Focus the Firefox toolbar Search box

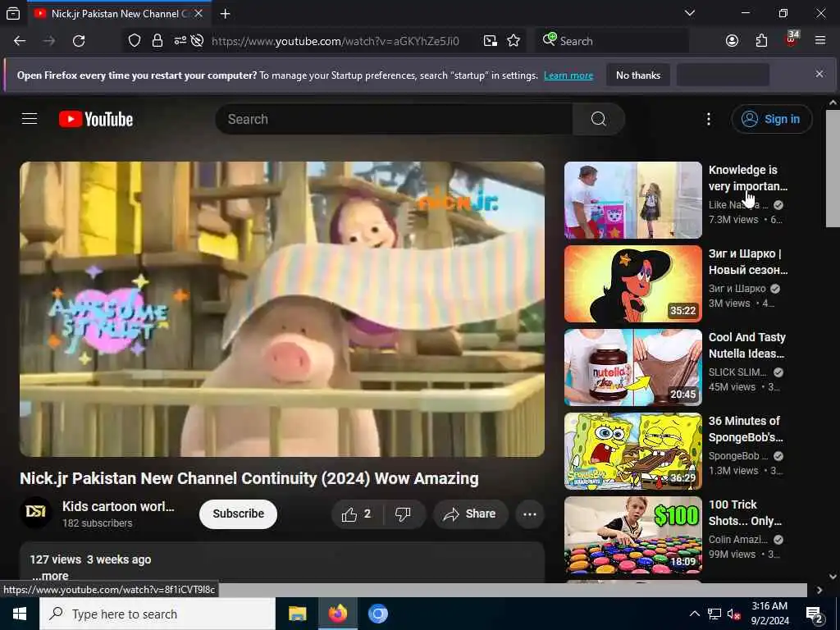click(612, 41)
